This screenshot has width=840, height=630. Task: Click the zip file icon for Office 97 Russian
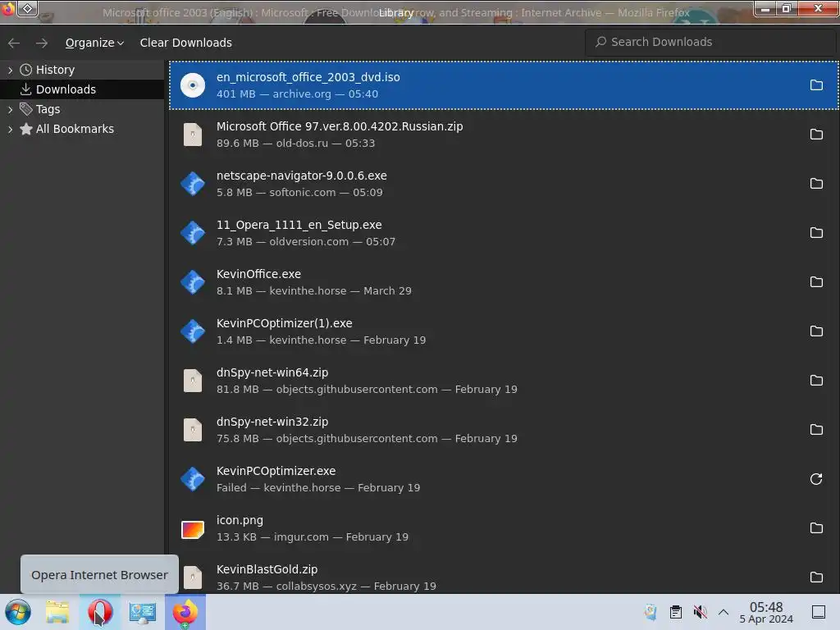pyautogui.click(x=193, y=135)
